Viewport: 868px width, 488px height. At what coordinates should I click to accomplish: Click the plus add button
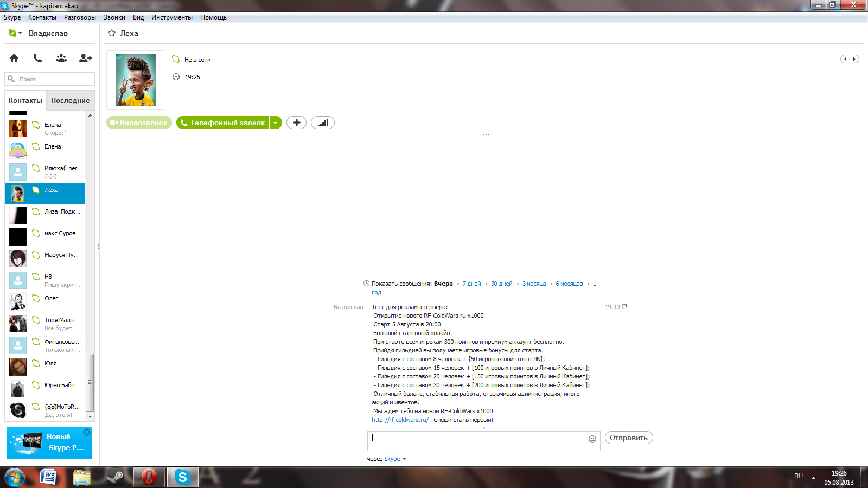[296, 123]
